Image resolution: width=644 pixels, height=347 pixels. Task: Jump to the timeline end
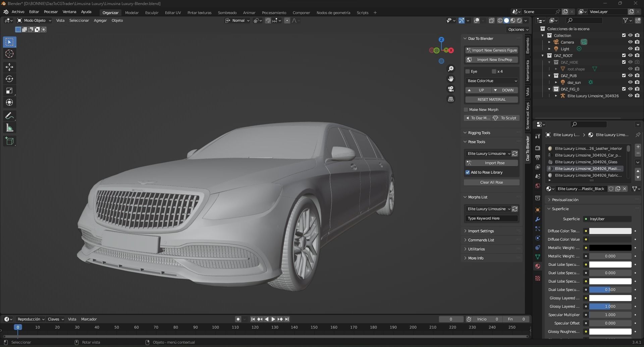pos(287,319)
